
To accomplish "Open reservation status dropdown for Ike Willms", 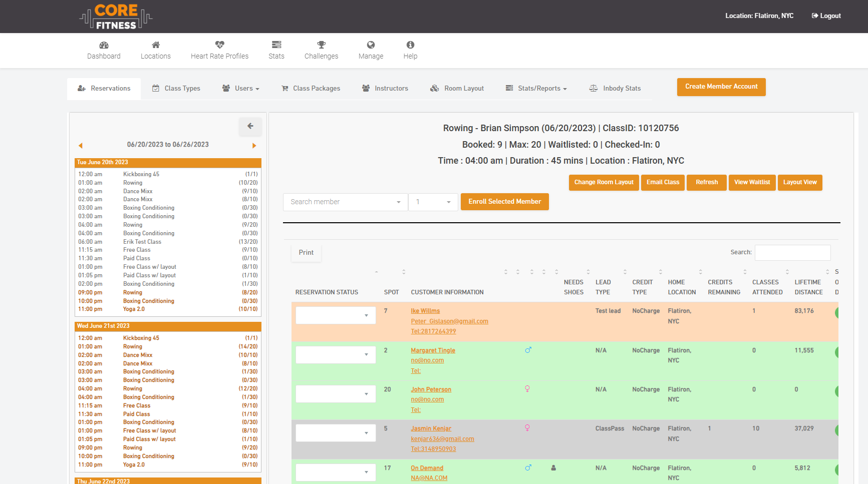I will click(336, 315).
